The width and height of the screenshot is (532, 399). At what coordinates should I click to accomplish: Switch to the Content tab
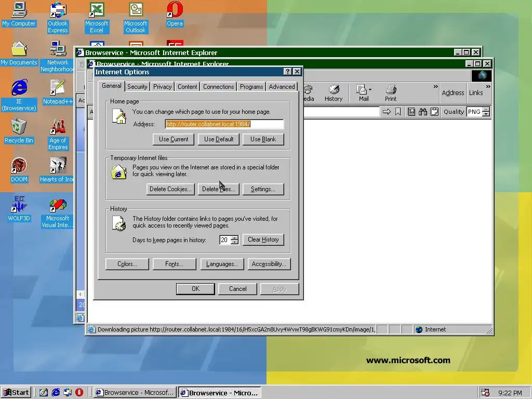187,87
